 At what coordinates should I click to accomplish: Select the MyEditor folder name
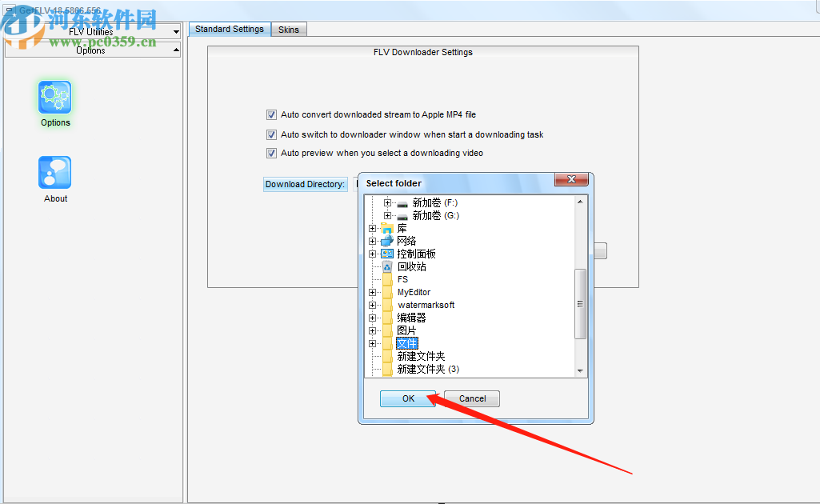click(x=414, y=292)
